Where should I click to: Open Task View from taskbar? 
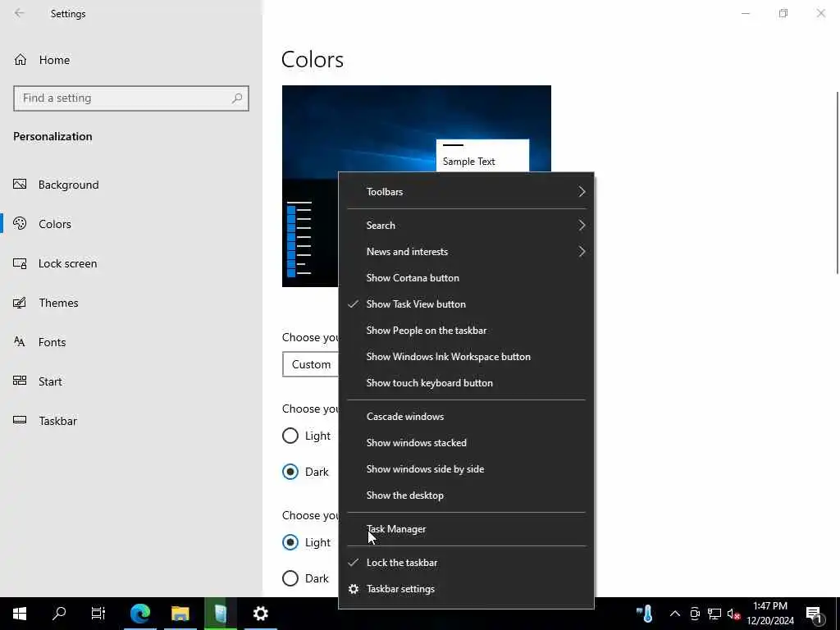98,614
